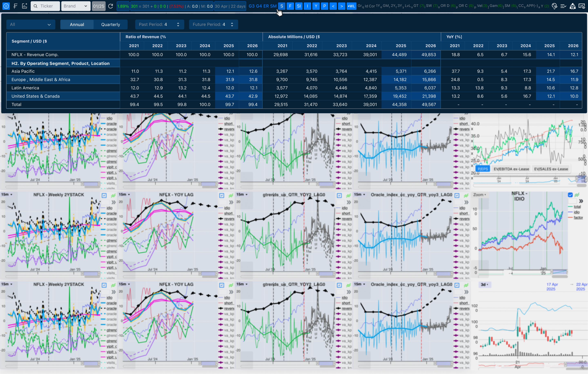Toggle checkbox on middle YOY LAG chart
The height and width of the screenshot is (374, 588).
click(x=222, y=195)
